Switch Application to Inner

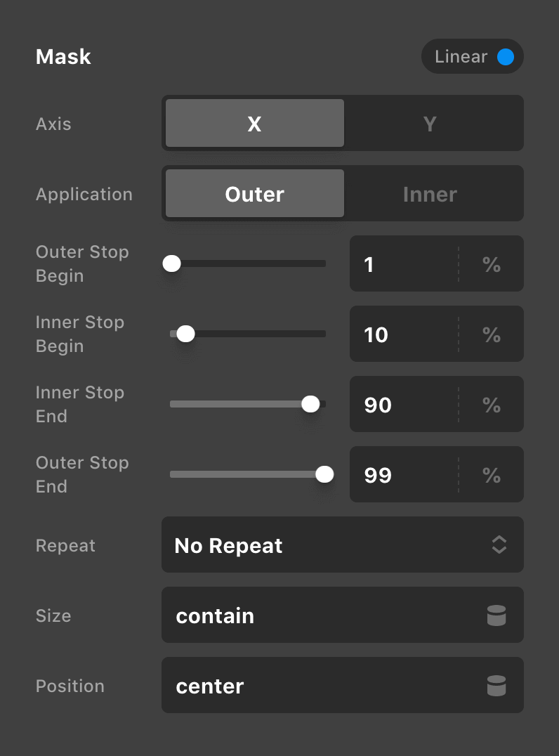coord(430,194)
